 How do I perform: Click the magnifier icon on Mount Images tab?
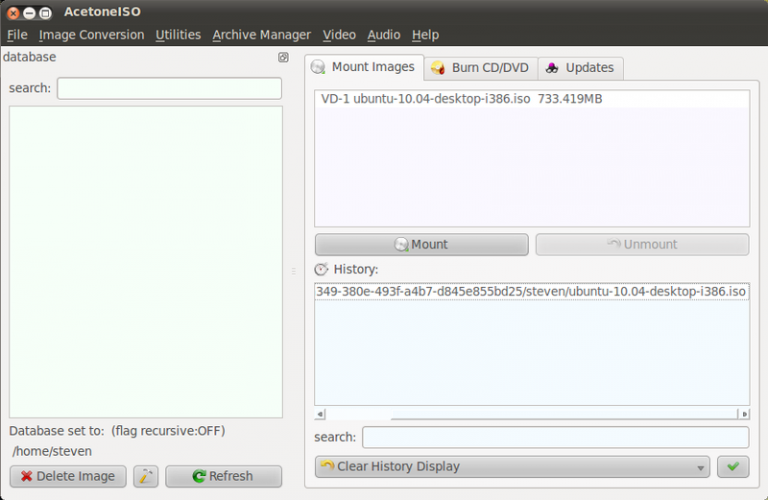pyautogui.click(x=319, y=68)
